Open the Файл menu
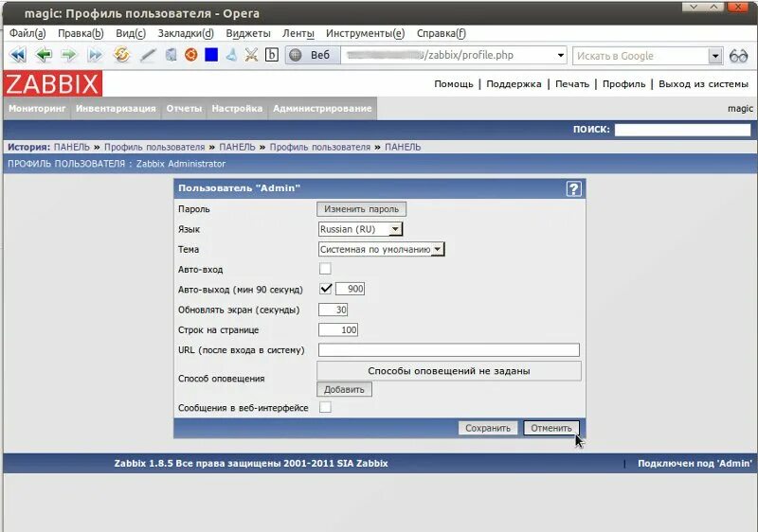Image resolution: width=758 pixels, height=532 pixels. click(x=27, y=33)
